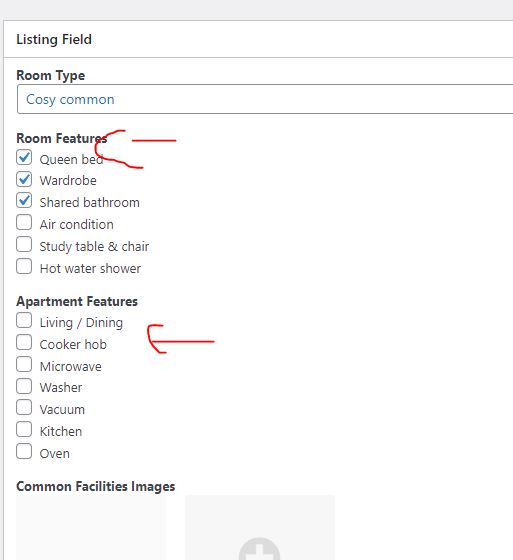Image resolution: width=513 pixels, height=560 pixels.
Task: Click the Listing Field panel header
Action: click(x=258, y=39)
